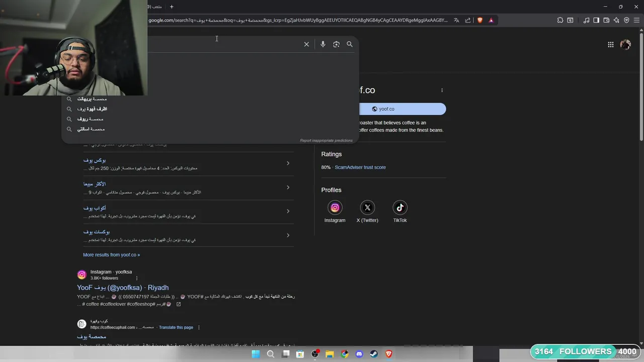
Task: Start voice search with microphone icon
Action: pyautogui.click(x=323, y=44)
